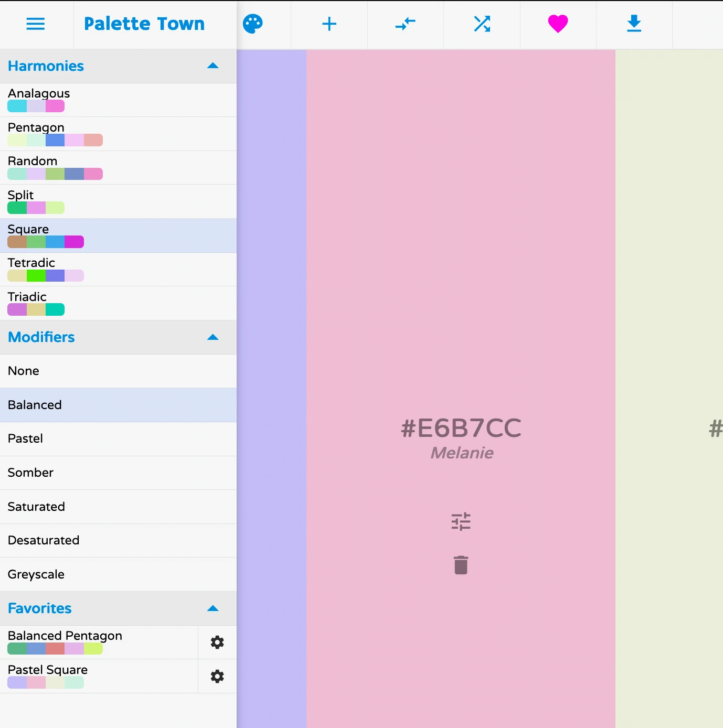Click the palette icon in toolbar

click(253, 24)
